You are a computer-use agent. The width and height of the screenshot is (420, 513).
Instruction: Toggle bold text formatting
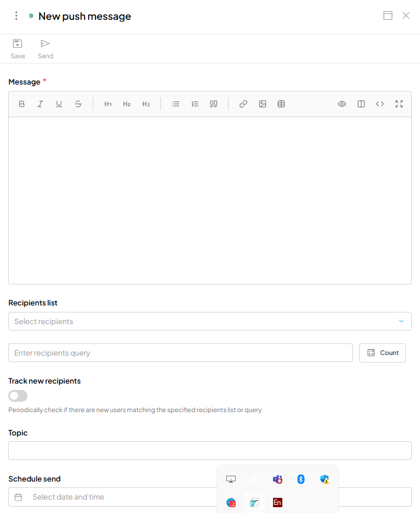[22, 104]
